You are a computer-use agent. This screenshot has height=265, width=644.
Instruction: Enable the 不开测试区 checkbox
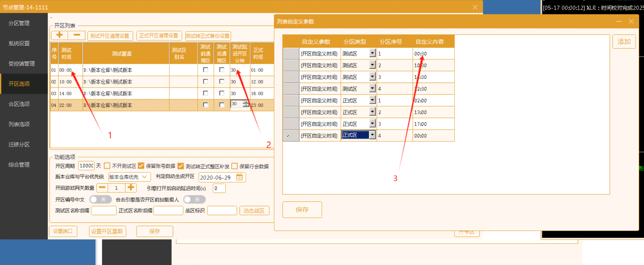107,166
